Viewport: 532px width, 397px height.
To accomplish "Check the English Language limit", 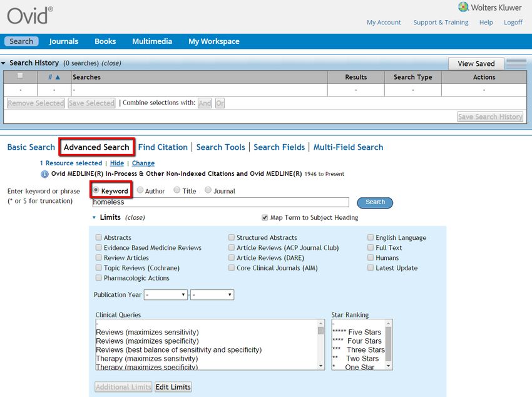I will point(371,237).
